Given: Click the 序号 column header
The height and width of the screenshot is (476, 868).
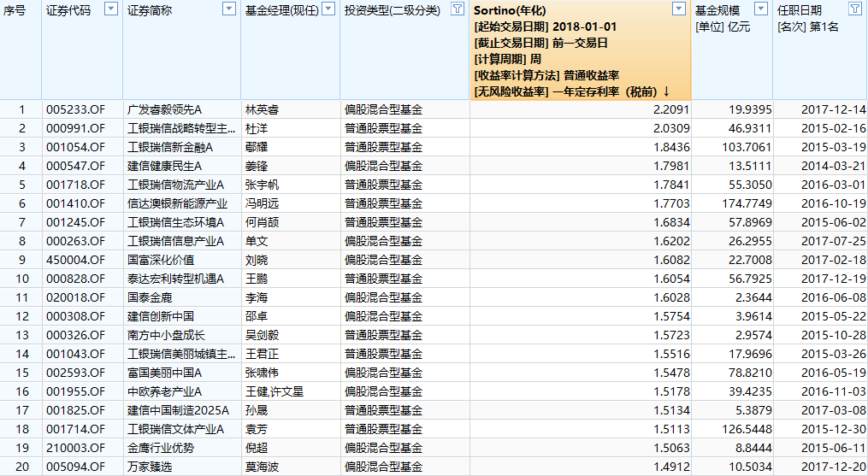Looking at the screenshot, I should (x=15, y=10).
